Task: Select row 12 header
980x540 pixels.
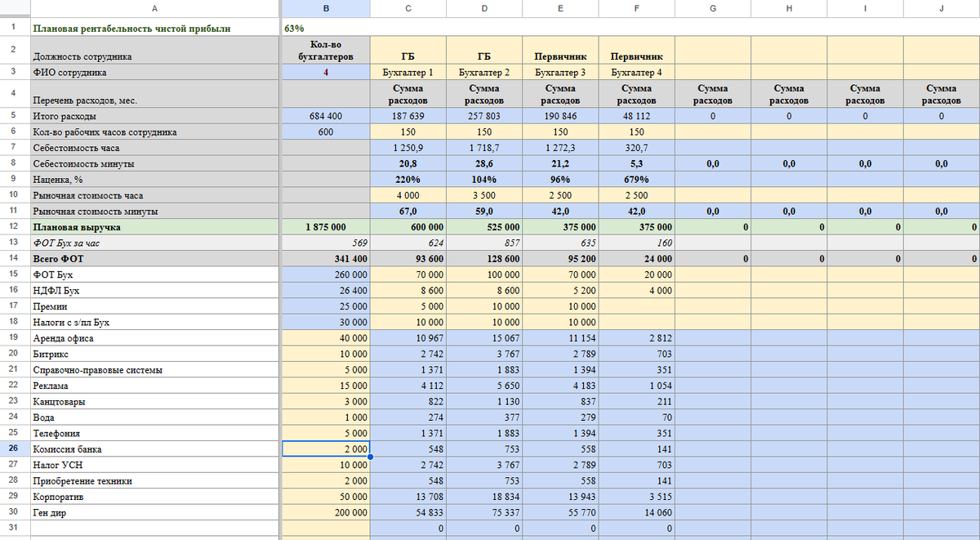Action: (x=14, y=226)
